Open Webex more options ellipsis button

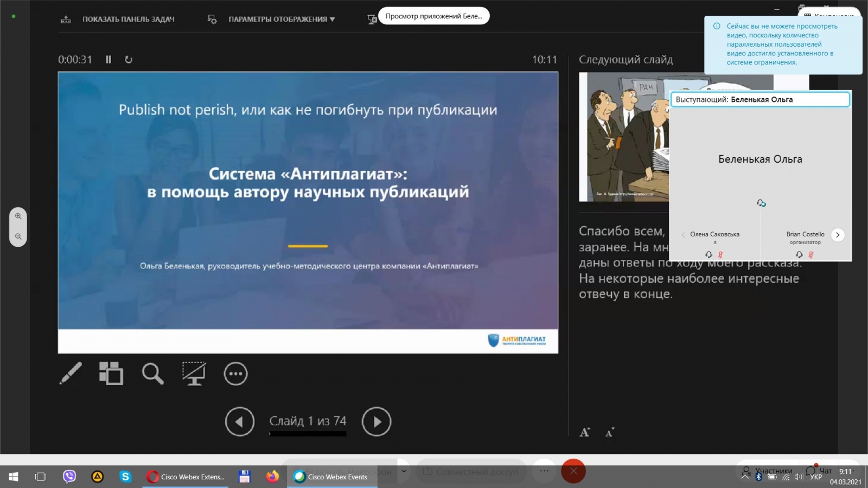(x=544, y=471)
